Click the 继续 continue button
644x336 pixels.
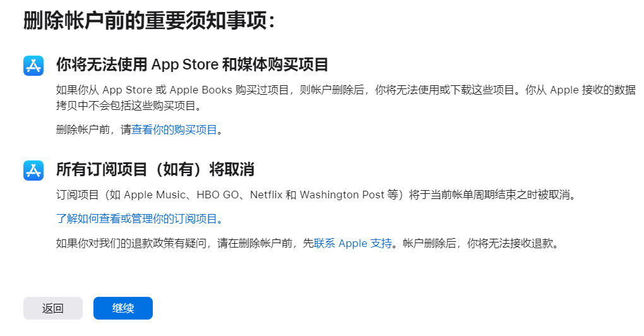pos(123,308)
